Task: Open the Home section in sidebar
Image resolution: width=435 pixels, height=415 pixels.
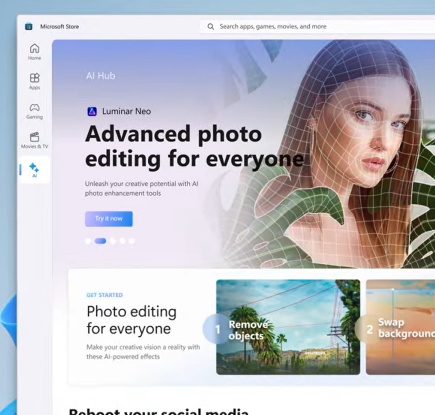Action: 34,52
